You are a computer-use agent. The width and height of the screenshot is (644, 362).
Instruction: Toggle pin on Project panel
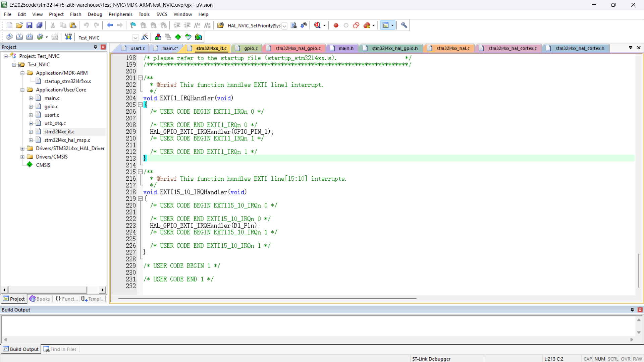[x=95, y=47]
